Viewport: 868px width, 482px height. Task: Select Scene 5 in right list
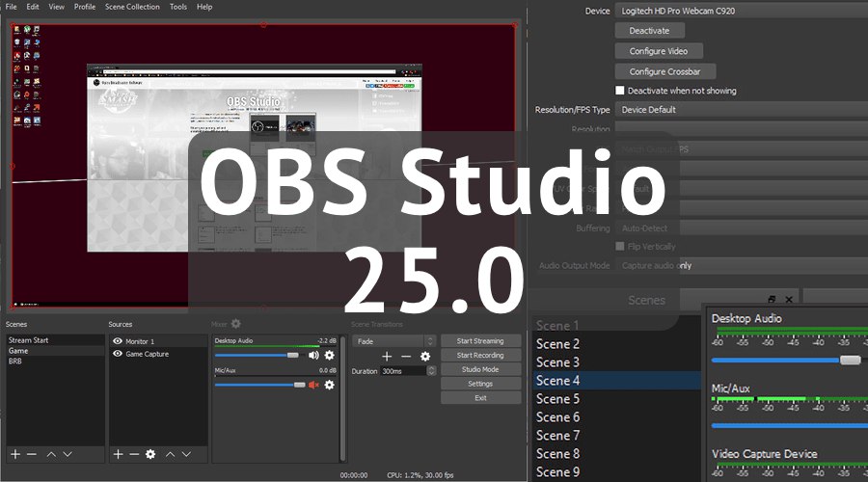pos(616,398)
